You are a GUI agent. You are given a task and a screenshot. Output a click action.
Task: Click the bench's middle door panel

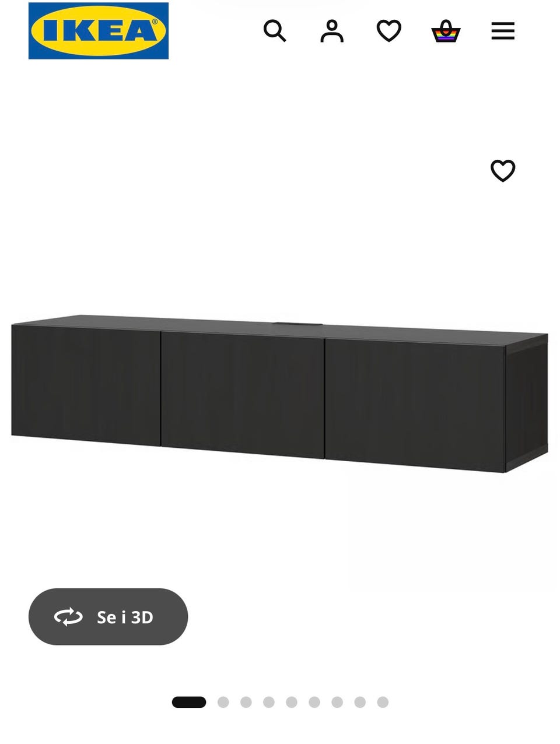pyautogui.click(x=243, y=395)
